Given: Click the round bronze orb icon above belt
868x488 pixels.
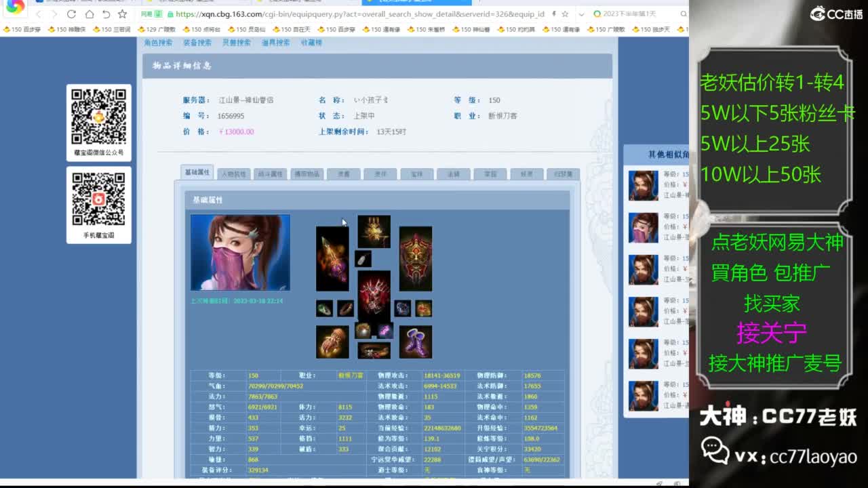Looking at the screenshot, I should pyautogui.click(x=363, y=330).
